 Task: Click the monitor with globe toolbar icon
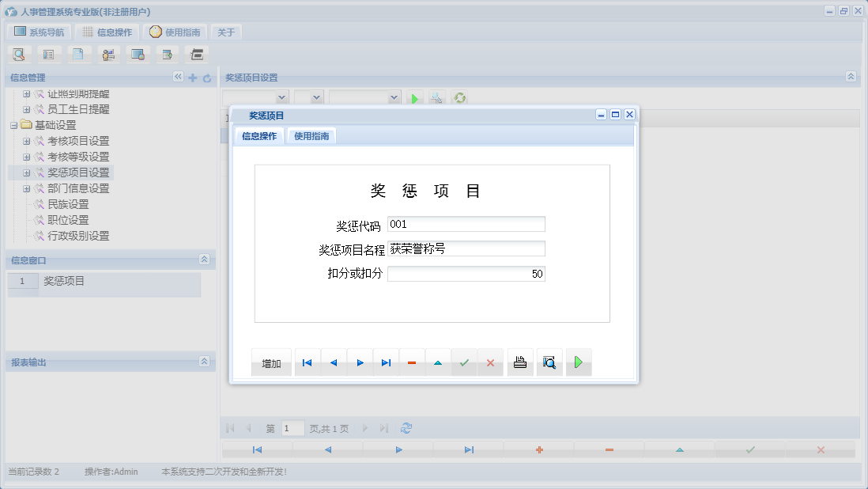[138, 54]
